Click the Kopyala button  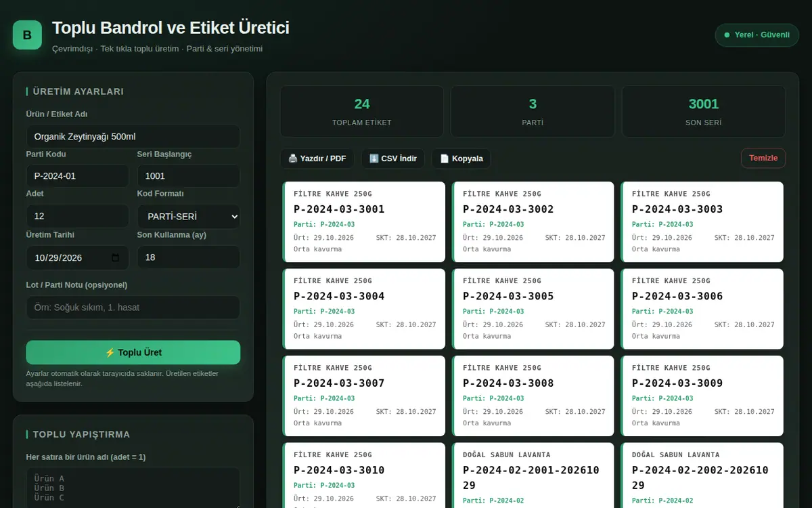click(461, 158)
